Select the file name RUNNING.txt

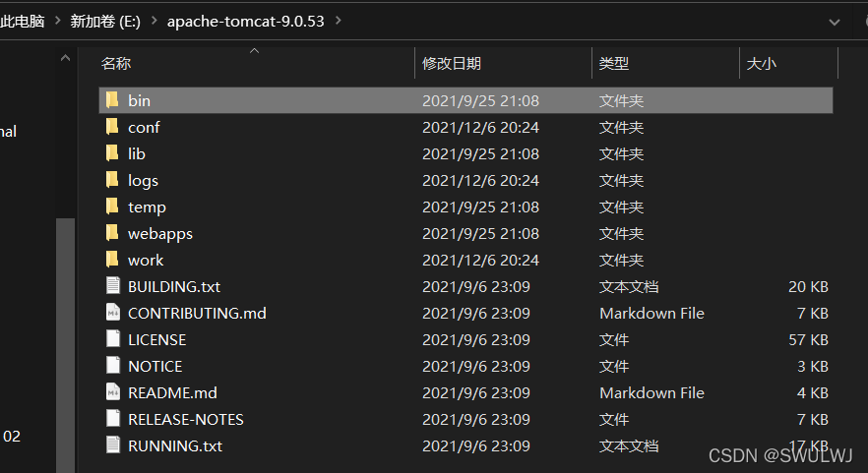coord(175,445)
